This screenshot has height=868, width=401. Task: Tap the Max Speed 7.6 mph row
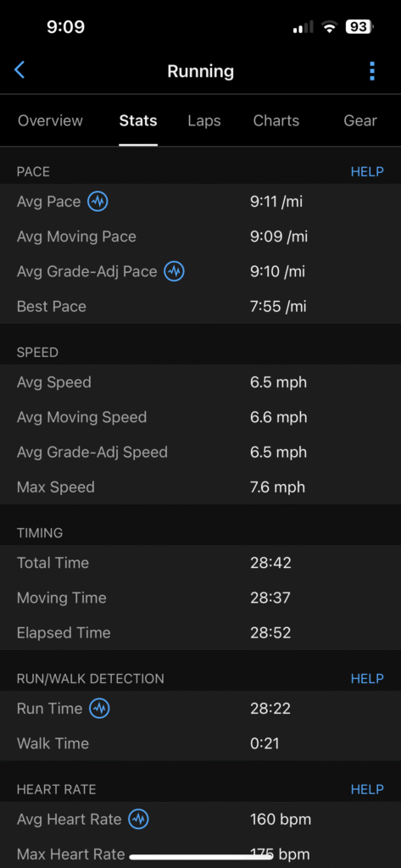200,487
